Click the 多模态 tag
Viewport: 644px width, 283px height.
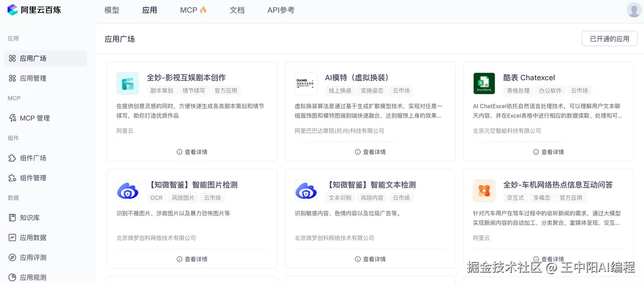point(542,198)
